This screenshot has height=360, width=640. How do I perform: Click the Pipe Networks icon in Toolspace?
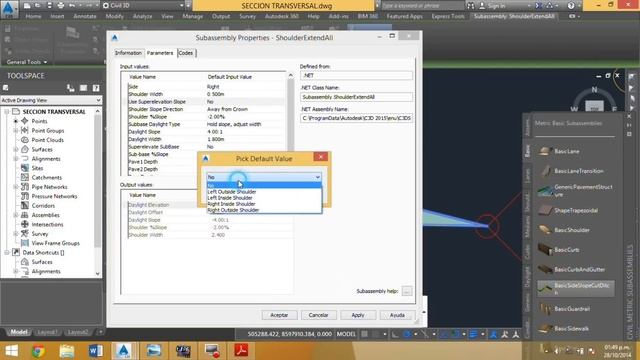coord(25,187)
